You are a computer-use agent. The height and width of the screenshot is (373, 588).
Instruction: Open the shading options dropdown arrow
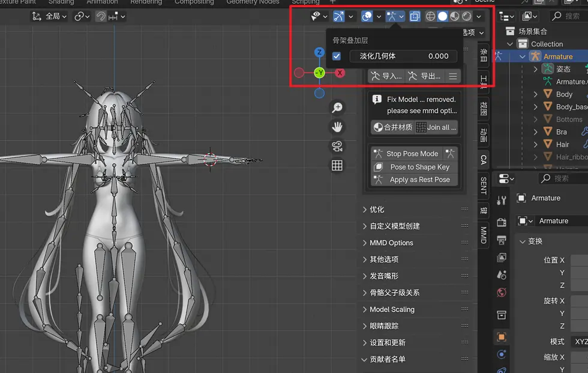(x=479, y=16)
